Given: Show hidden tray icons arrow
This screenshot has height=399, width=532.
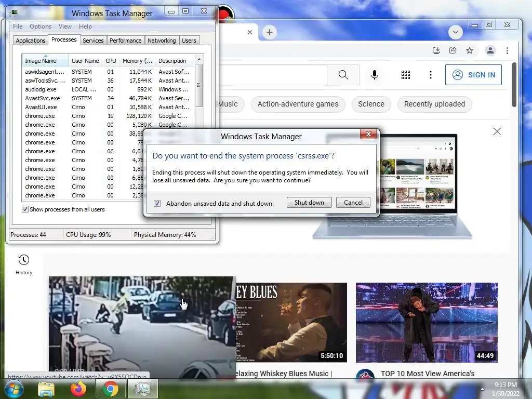Looking at the screenshot, I should (x=482, y=389).
